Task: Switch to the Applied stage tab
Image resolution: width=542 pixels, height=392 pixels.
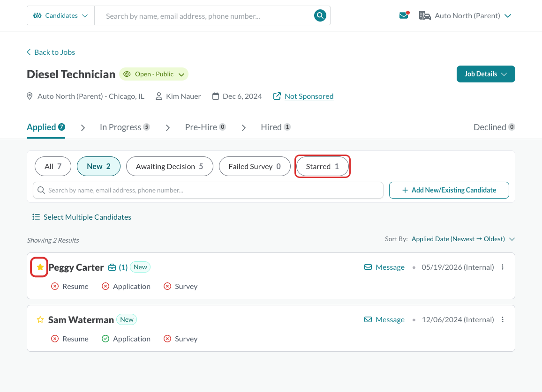Action: click(x=46, y=127)
